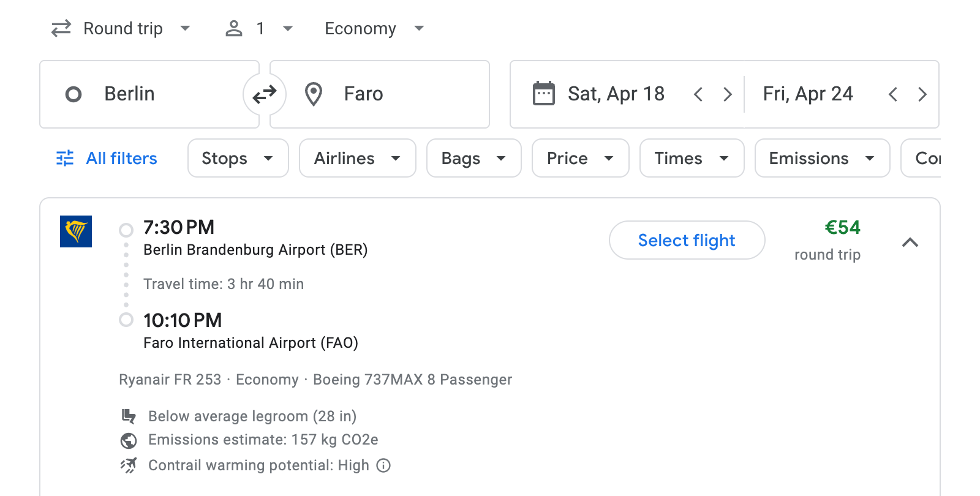This screenshot has width=980, height=496.
Task: Click the location pin icon beside Faro
Action: (x=314, y=94)
